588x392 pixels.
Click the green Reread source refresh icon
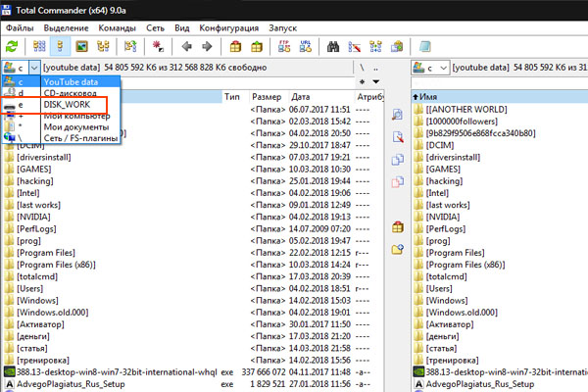click(x=12, y=46)
